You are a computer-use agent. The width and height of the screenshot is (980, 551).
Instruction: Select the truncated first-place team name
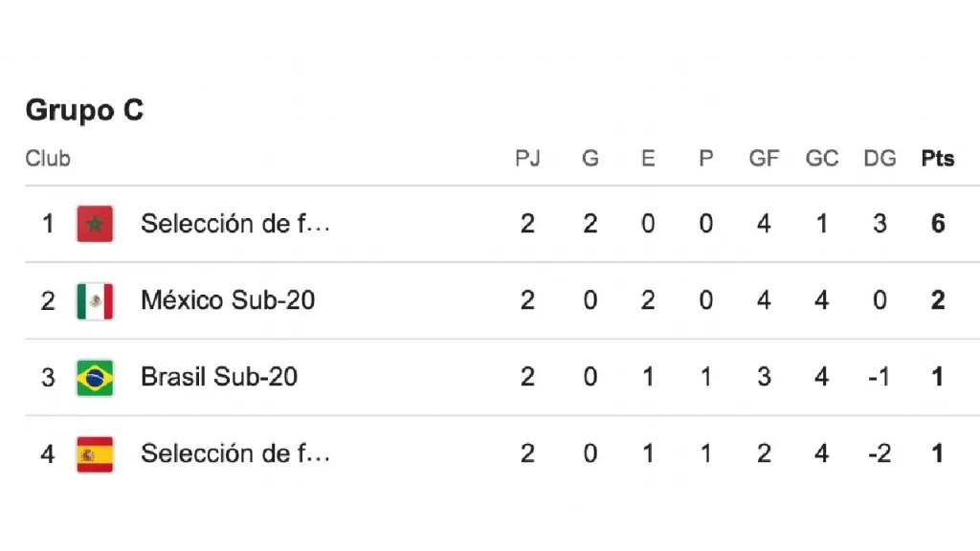tap(235, 224)
